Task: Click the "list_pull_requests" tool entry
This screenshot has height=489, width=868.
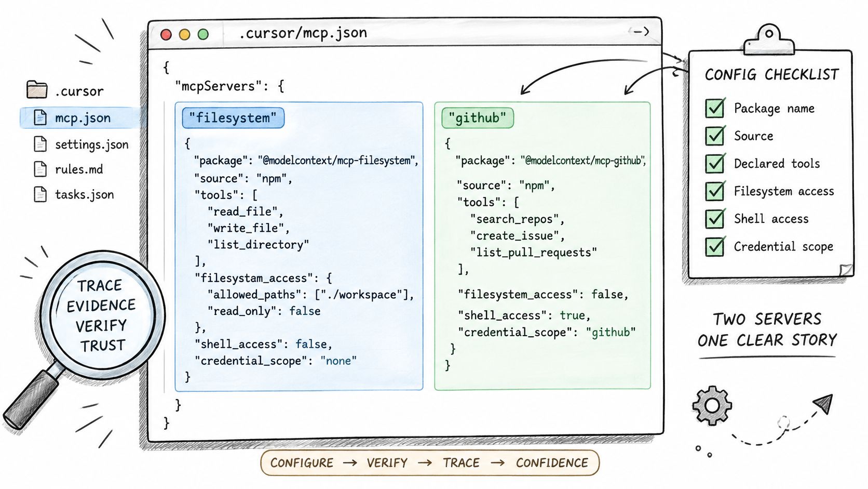Action: [x=534, y=253]
